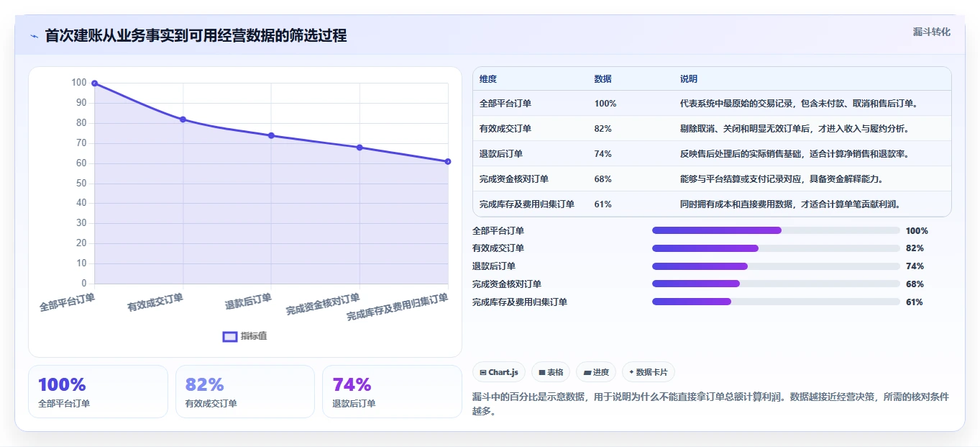Click the icon in the 进度 chip

click(587, 373)
